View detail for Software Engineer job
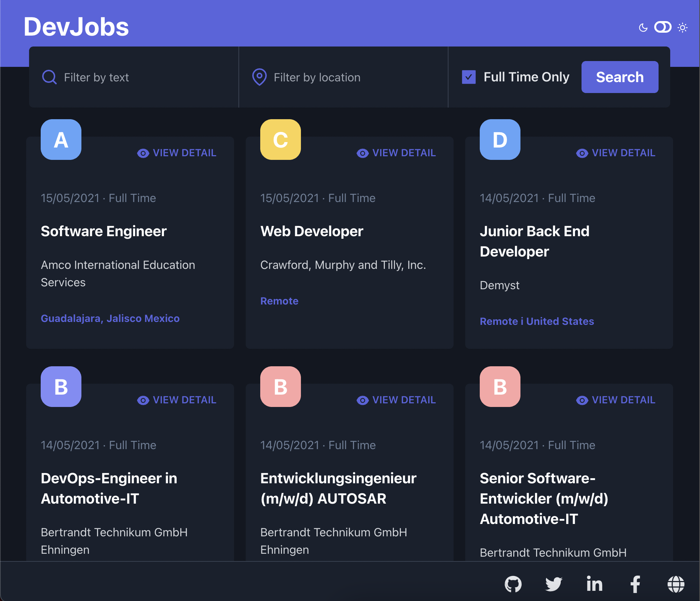The image size is (700, 601). click(x=177, y=153)
